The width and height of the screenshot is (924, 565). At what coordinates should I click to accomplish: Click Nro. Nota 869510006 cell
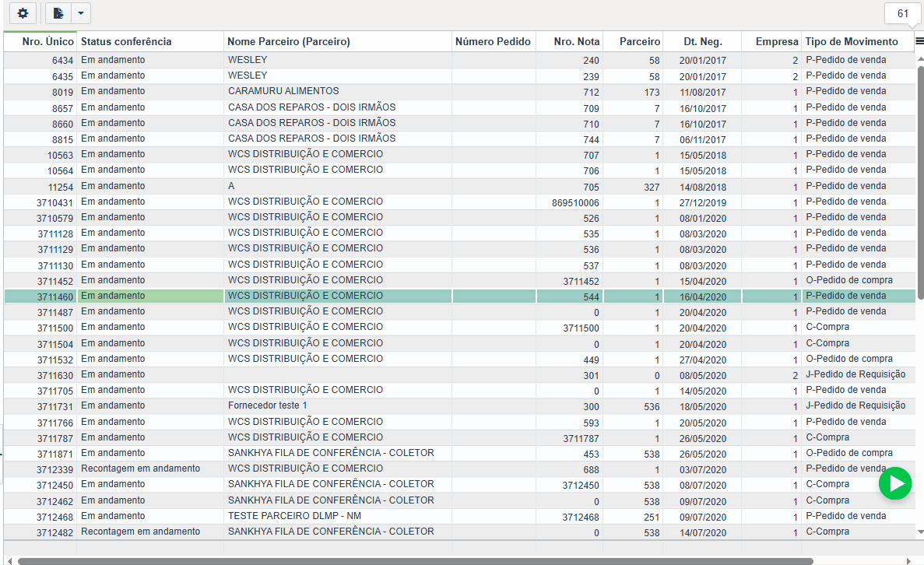click(570, 202)
